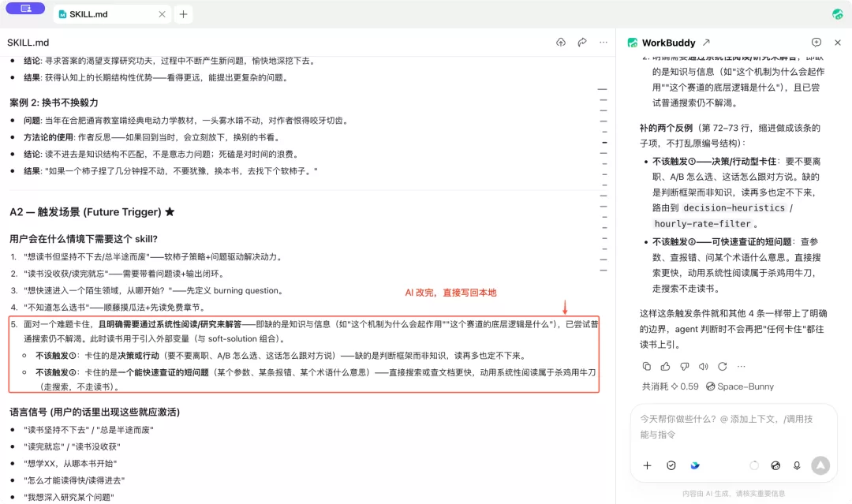This screenshot has width=852, height=504.
Task: Give thumbs up to the response
Action: pyautogui.click(x=666, y=367)
